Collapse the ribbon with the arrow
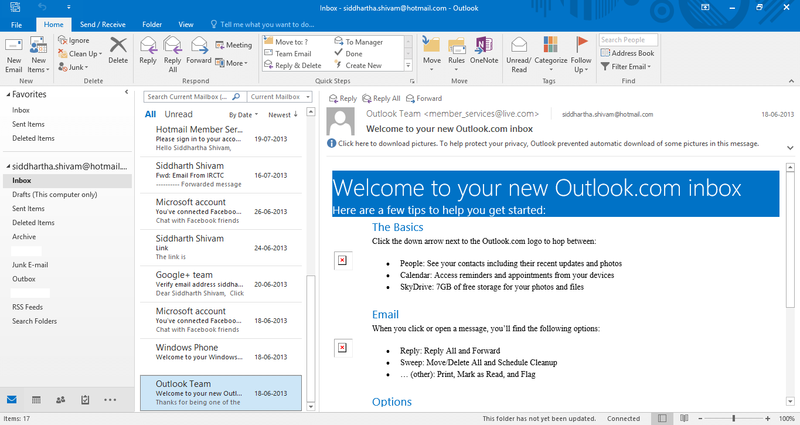Viewport: 800px width, 425px height. [791, 81]
